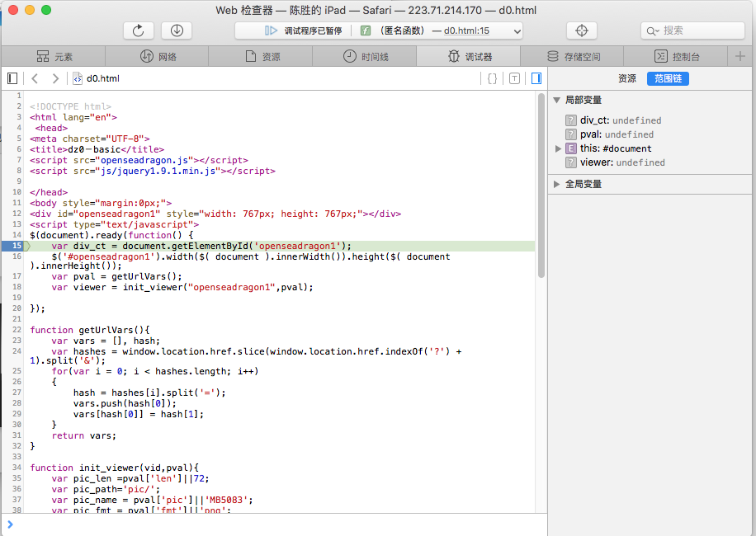Click line number 24 in the gutter
Screen dimensions: 756x536
17,351
